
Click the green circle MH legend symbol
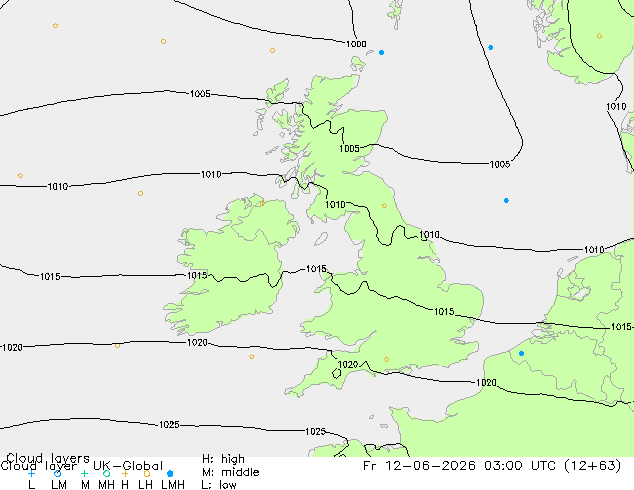coord(106,473)
